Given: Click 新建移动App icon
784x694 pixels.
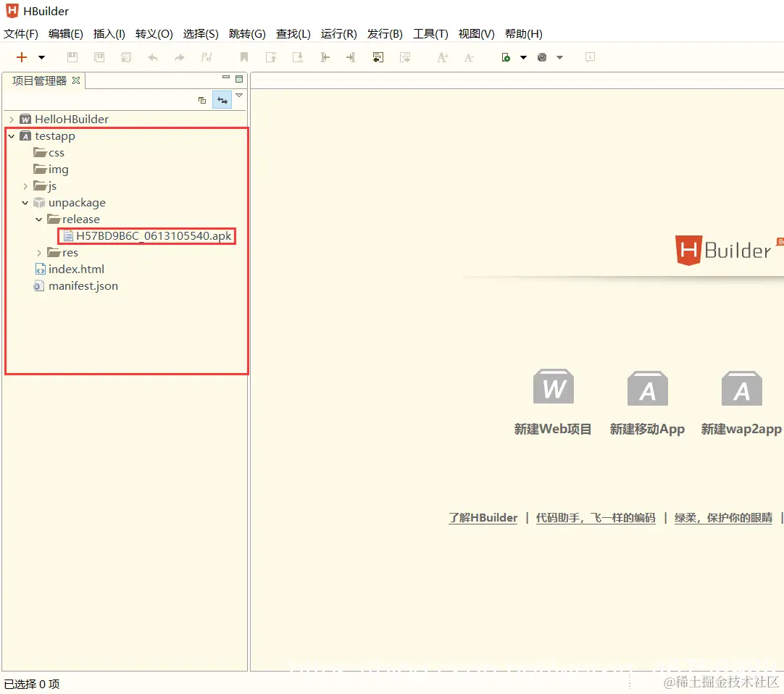Looking at the screenshot, I should (648, 388).
